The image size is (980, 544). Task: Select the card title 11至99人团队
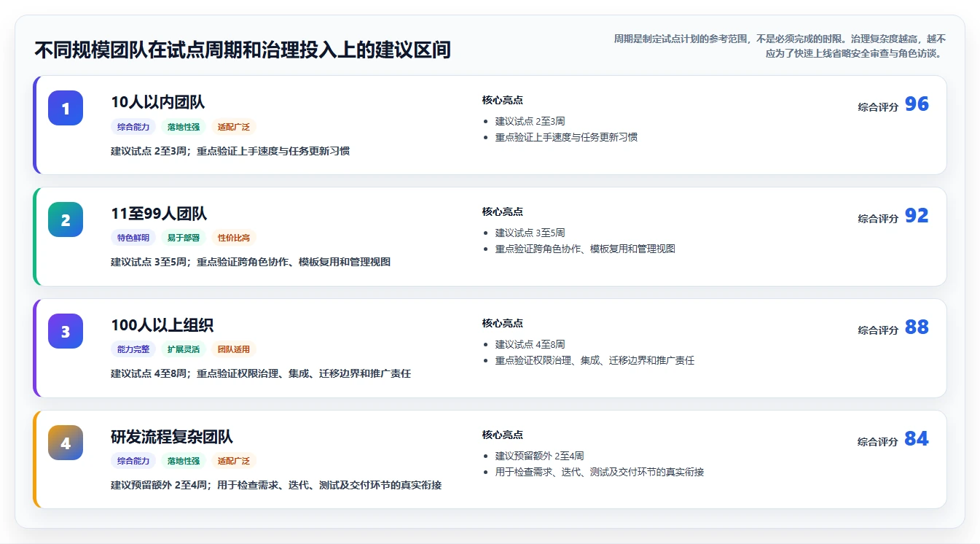(159, 214)
